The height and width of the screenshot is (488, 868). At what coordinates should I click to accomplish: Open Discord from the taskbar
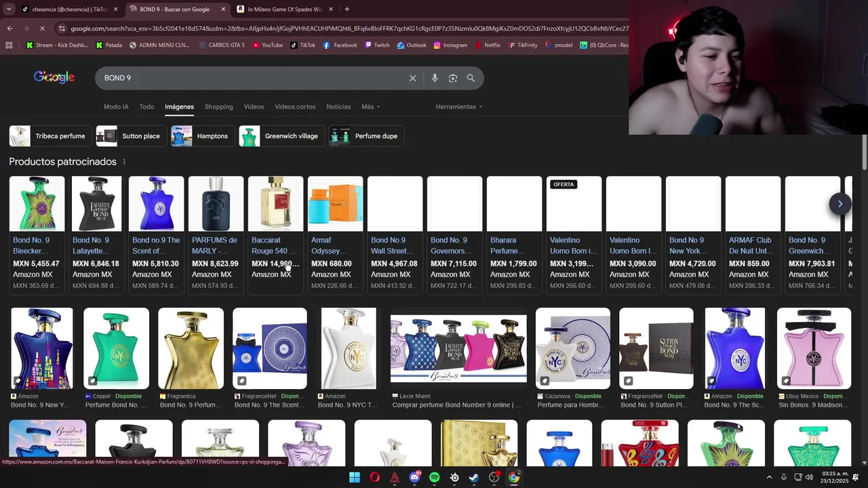pyautogui.click(x=414, y=477)
